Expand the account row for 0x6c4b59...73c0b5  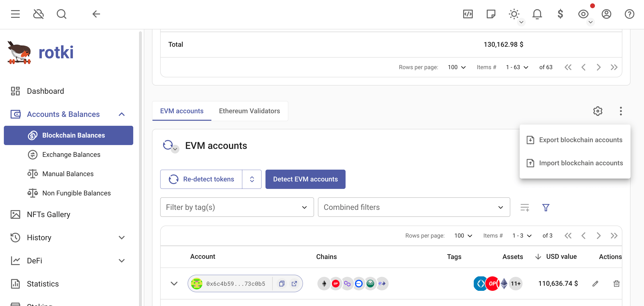(x=173, y=284)
